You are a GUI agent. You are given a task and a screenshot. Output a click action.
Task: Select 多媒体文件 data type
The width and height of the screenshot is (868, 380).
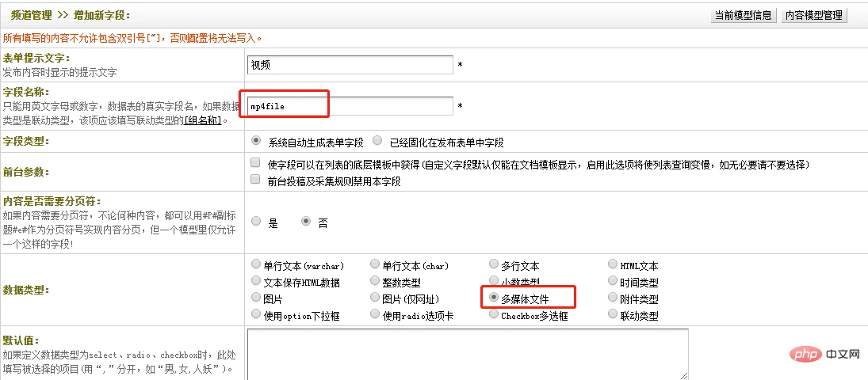click(x=494, y=297)
